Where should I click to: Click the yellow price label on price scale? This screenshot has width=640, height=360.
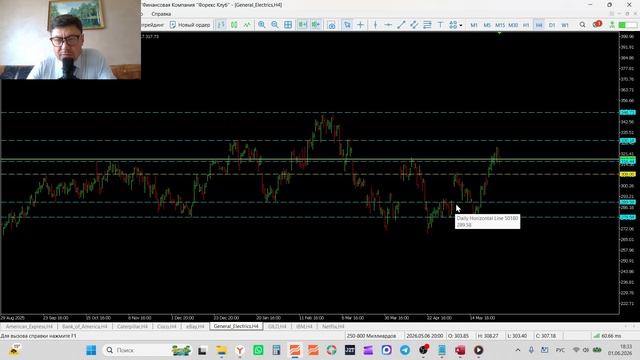[x=627, y=174]
